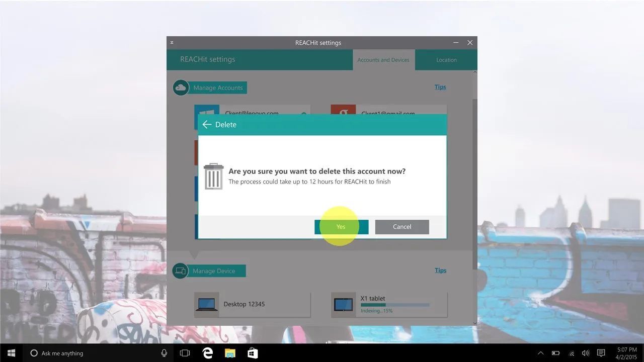Click the Delete dialog title text
The image size is (644, 362).
click(226, 125)
